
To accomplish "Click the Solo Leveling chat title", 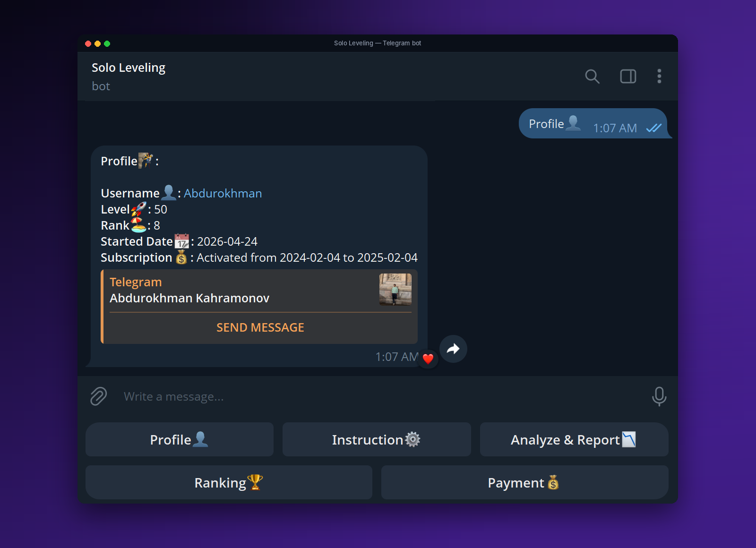I will (129, 68).
